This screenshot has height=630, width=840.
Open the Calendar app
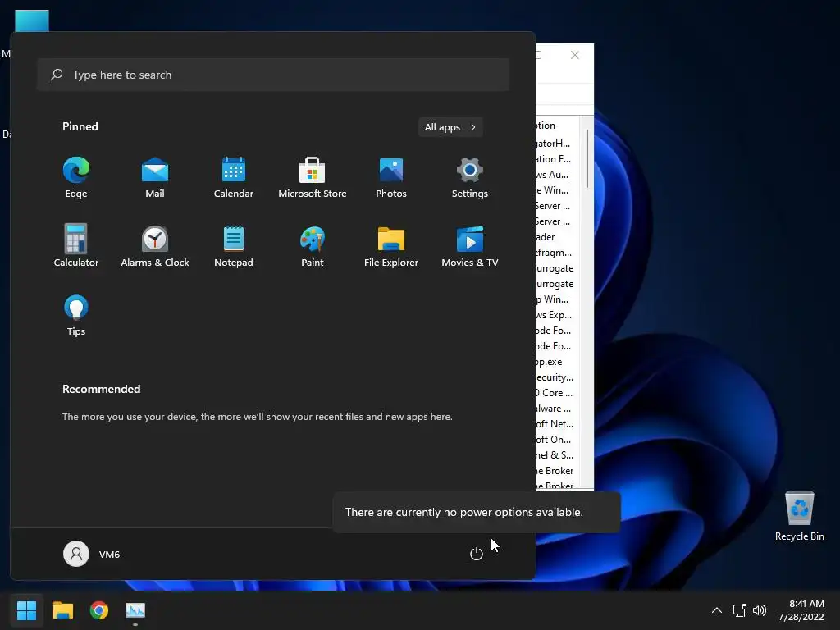(234, 177)
